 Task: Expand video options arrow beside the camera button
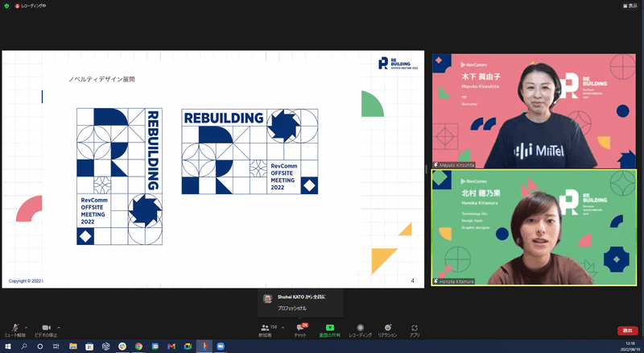[59, 328]
